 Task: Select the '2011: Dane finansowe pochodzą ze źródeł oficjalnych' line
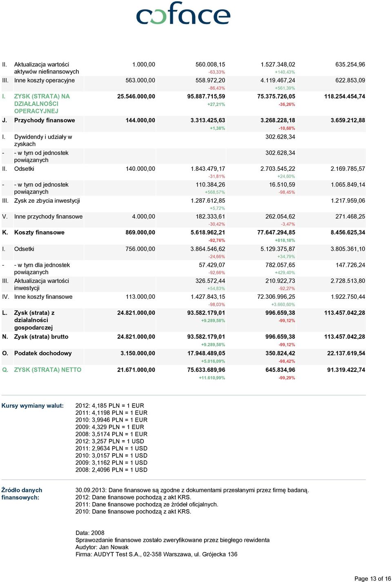147,505
